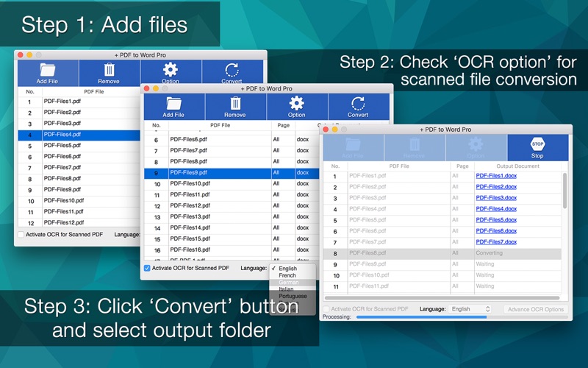Toggle dimmed Activate OCR checkbox in front window

point(326,309)
